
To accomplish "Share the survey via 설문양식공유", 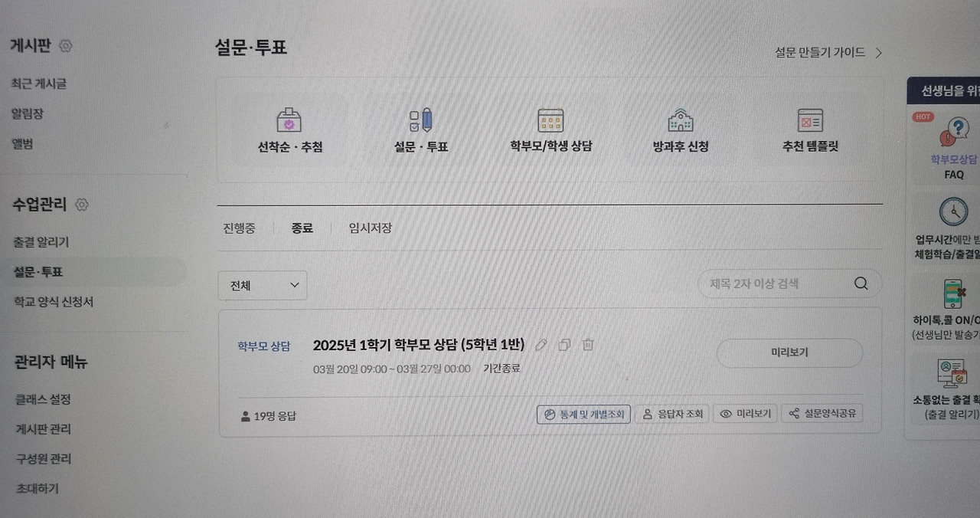I will 822,413.
